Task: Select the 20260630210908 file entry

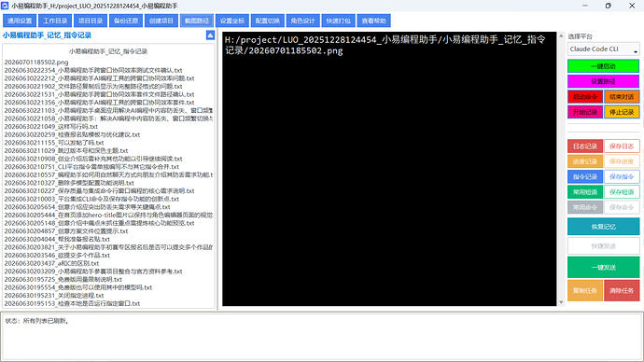Action: coord(93,159)
